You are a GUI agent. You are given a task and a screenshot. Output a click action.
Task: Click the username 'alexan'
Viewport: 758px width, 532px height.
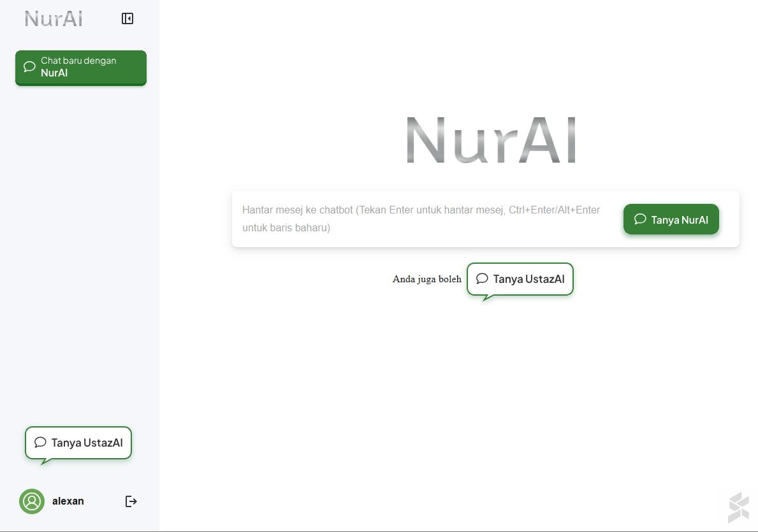click(x=68, y=501)
